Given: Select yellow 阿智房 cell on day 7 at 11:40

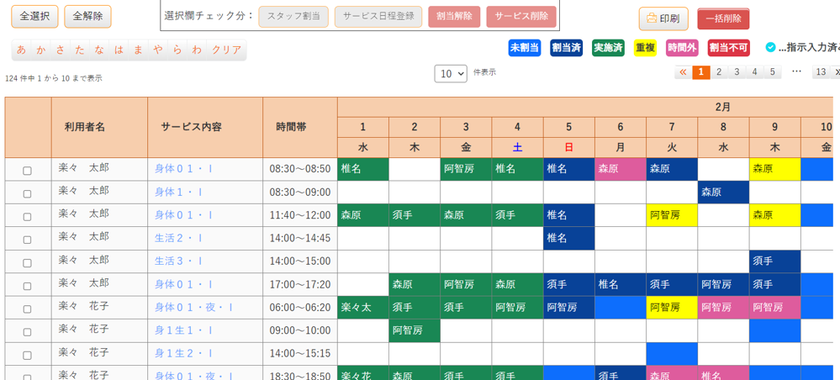Looking at the screenshot, I should [672, 215].
